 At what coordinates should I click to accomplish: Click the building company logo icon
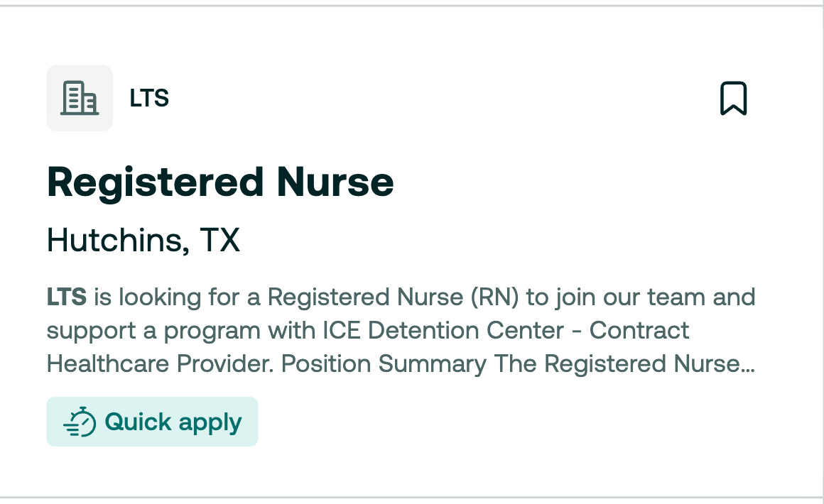(x=80, y=98)
